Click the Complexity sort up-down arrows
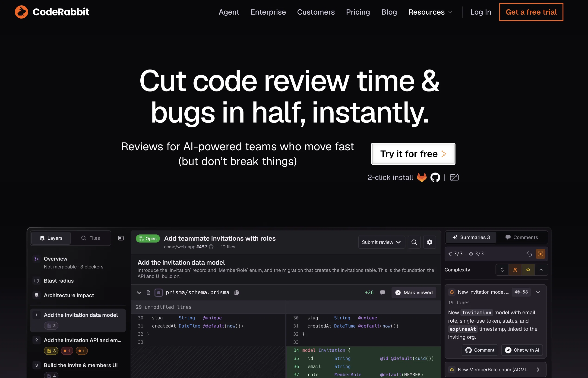Screen dimensions: 588x378 (502, 270)
